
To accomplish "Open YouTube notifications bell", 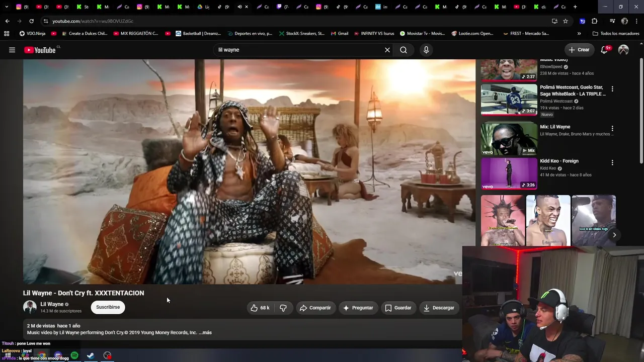I will 605,50.
